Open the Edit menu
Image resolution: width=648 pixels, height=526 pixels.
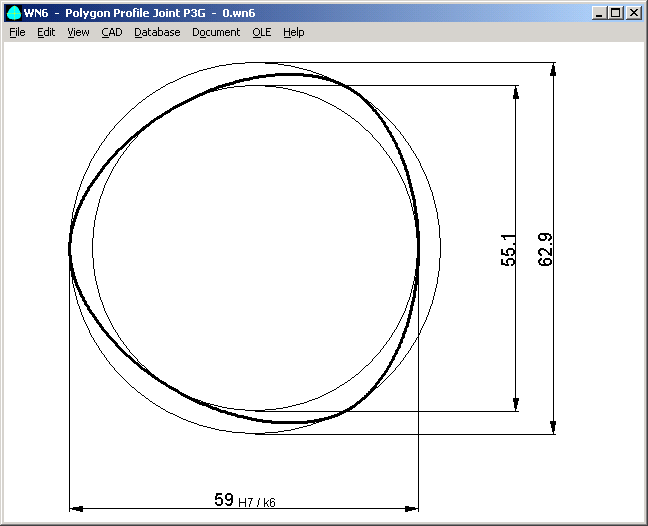point(46,32)
